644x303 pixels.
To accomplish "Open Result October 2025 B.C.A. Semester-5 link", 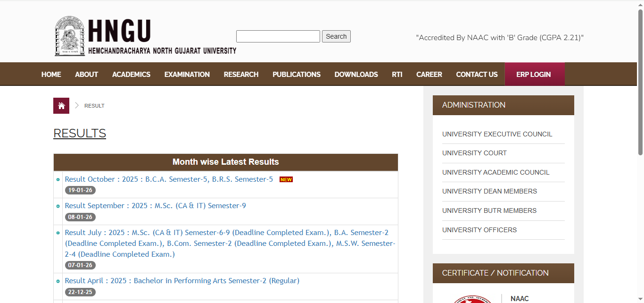I will [169, 179].
